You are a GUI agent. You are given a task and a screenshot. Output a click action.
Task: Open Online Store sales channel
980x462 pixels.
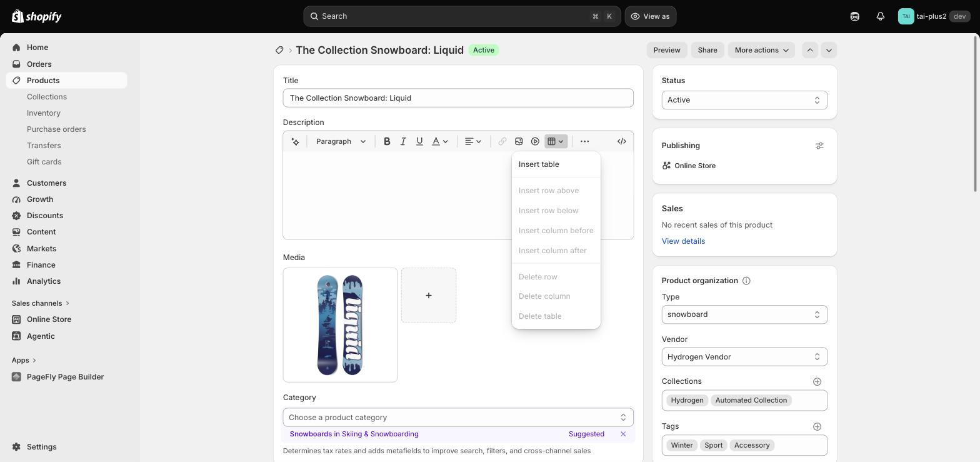click(66, 319)
